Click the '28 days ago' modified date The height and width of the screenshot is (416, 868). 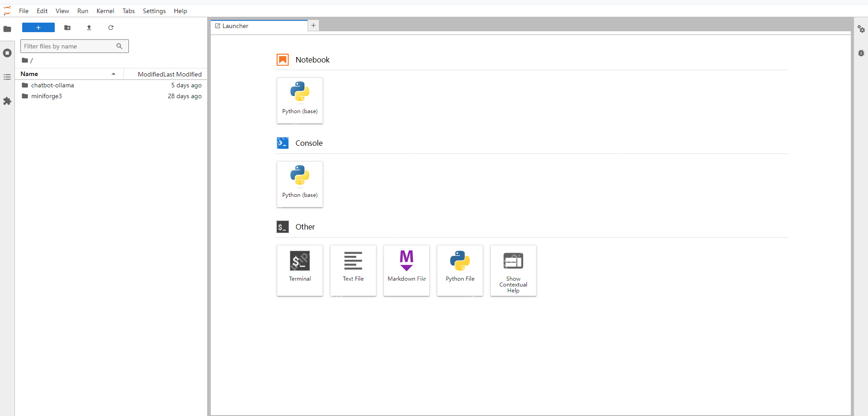click(185, 96)
